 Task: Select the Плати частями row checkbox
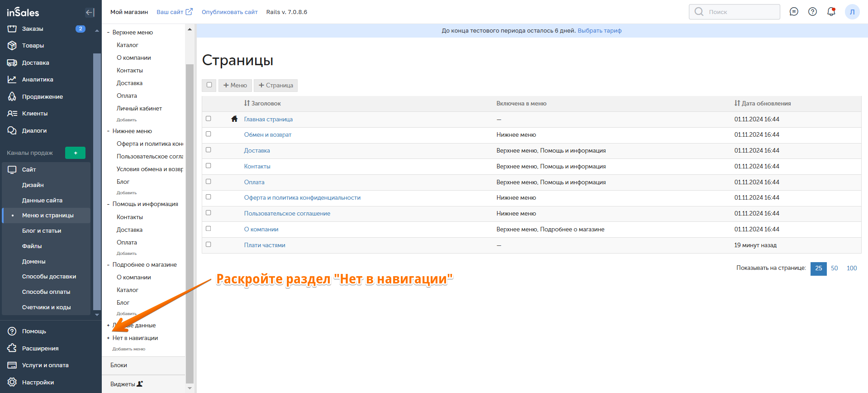209,244
